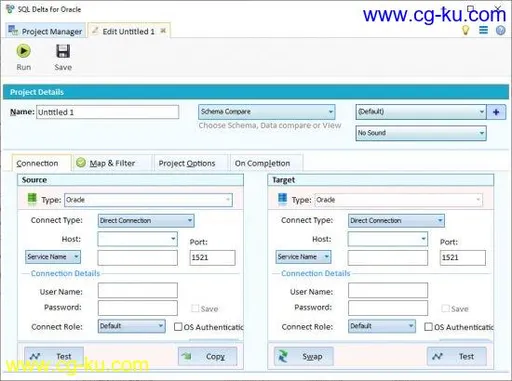Image resolution: width=512 pixels, height=381 pixels.
Task: Open the Source Service Name dropdown
Action: (53, 257)
